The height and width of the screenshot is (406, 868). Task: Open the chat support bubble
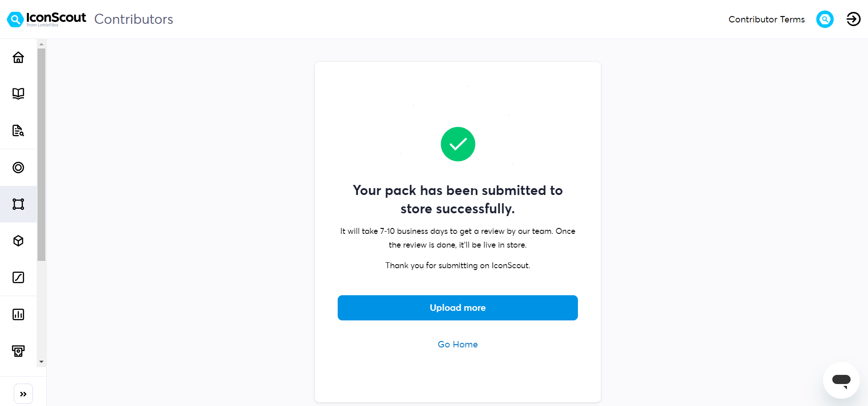click(841, 380)
